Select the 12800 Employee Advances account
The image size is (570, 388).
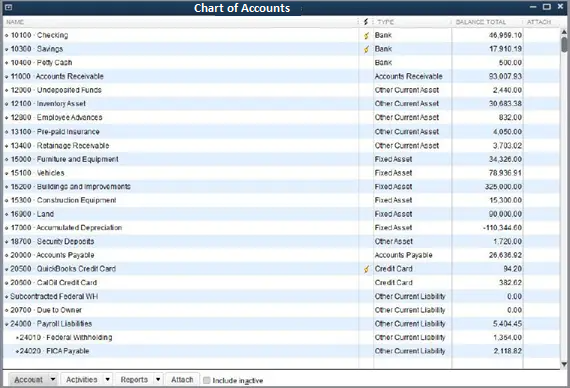(x=281, y=118)
